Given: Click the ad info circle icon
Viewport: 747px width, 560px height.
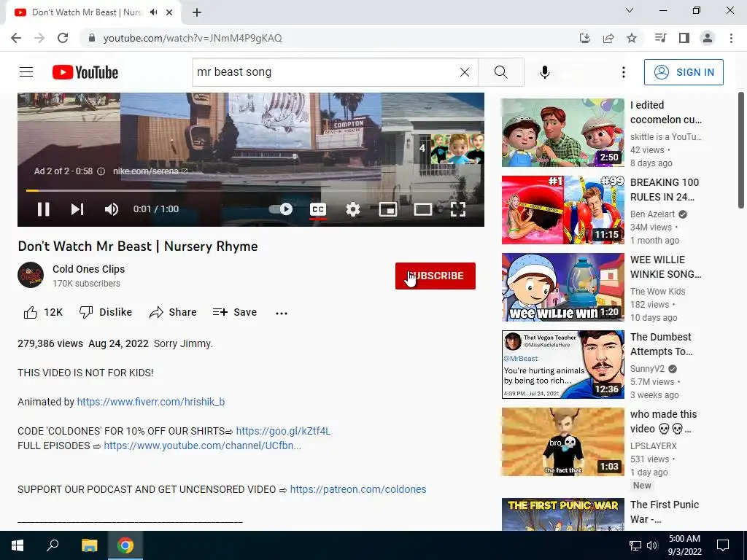Looking at the screenshot, I should [x=101, y=171].
